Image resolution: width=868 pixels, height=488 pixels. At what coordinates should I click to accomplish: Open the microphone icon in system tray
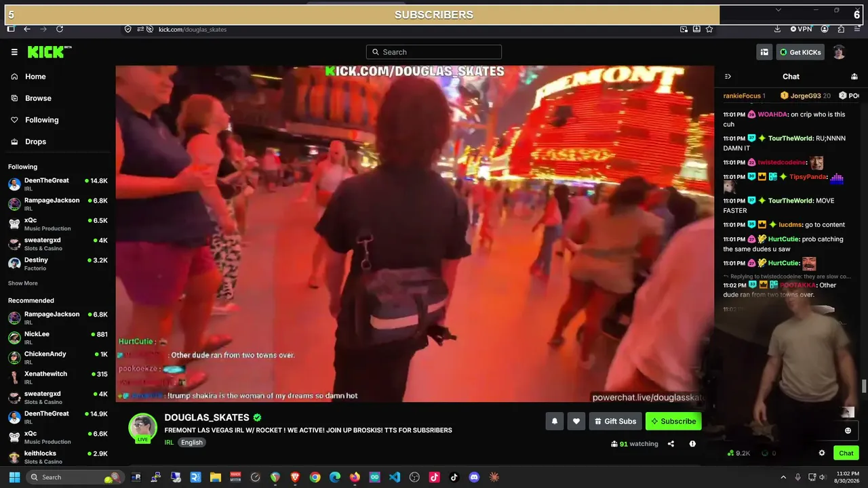[x=798, y=477]
